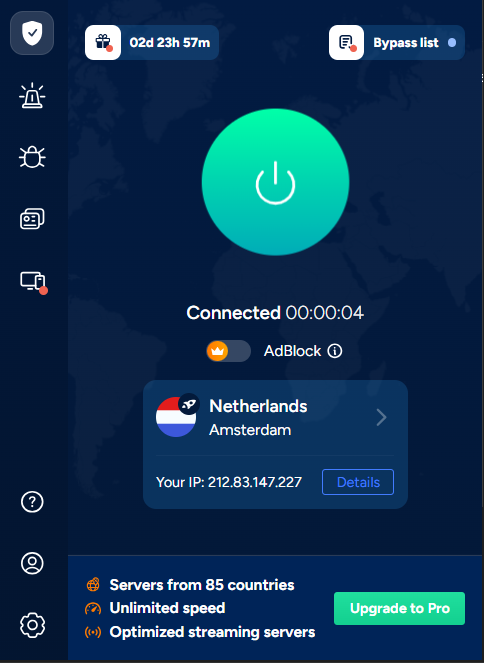
Task: Click the 02d 23h 57m offer timer
Action: coord(170,43)
